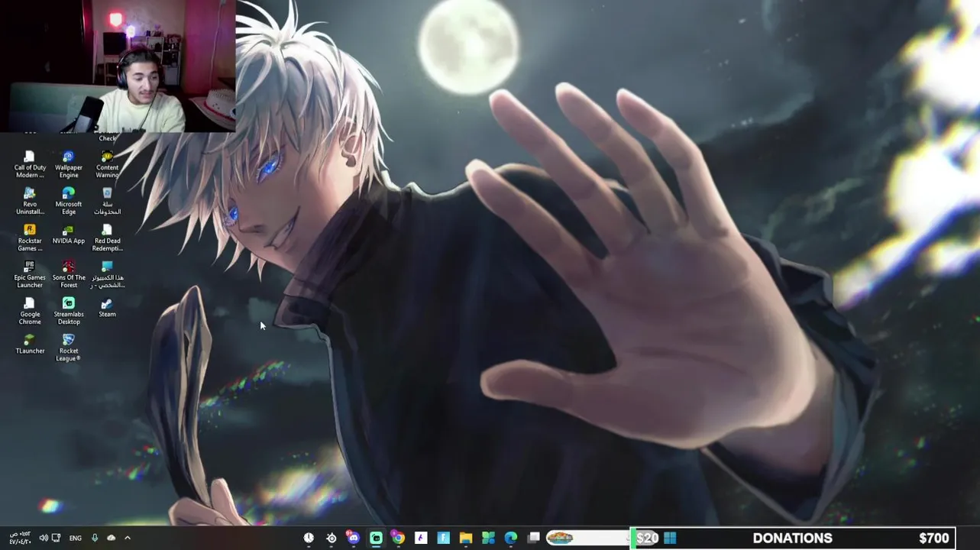Open OneDrive cloud tray icon
The image size is (980, 550).
pos(112,538)
